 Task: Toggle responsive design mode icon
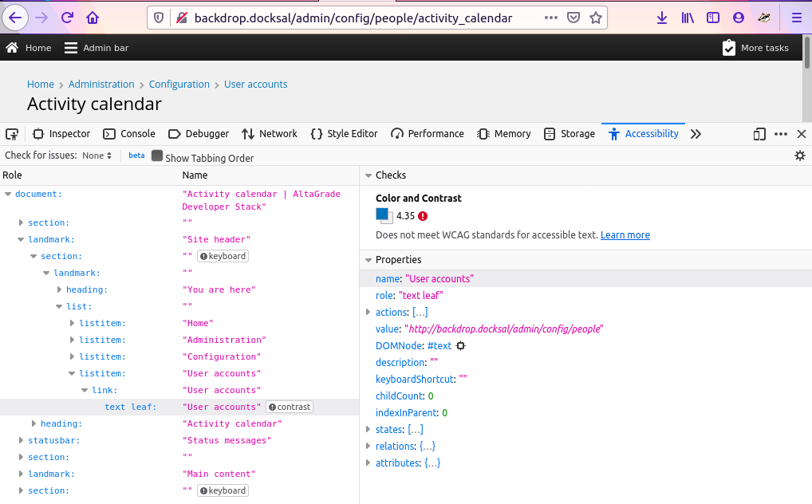click(x=759, y=134)
